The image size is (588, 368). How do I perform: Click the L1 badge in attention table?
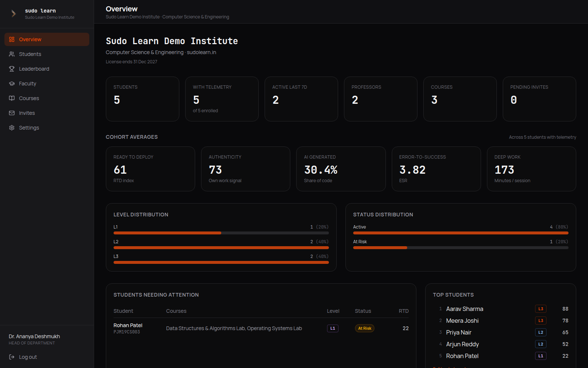point(333,328)
